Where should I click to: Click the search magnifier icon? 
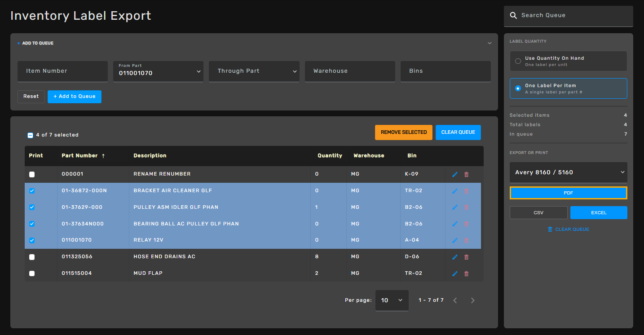coord(514,16)
